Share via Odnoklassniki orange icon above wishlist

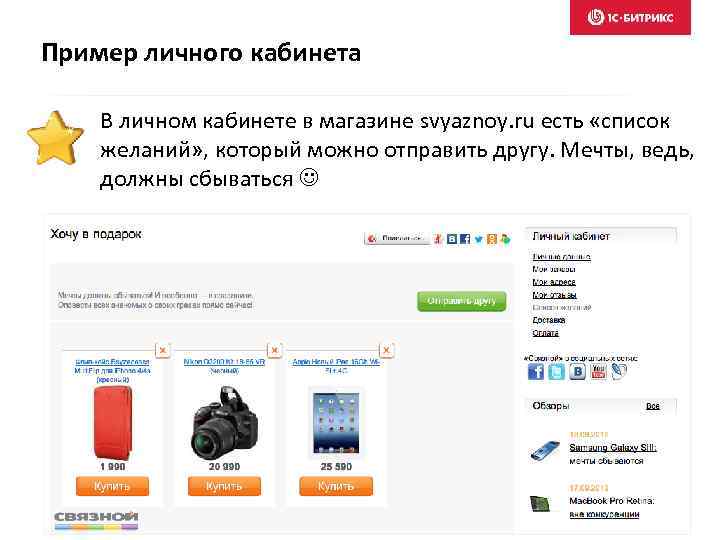point(492,239)
